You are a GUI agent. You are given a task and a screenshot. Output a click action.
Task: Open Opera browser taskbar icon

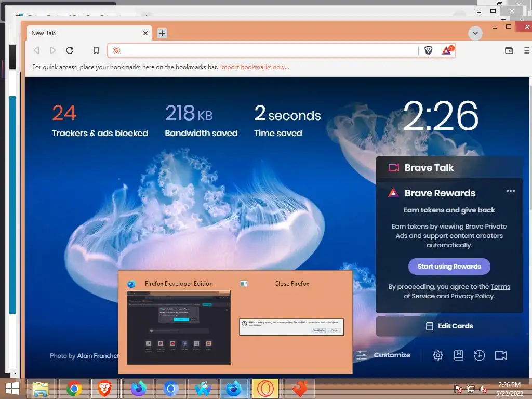pyautogui.click(x=265, y=389)
